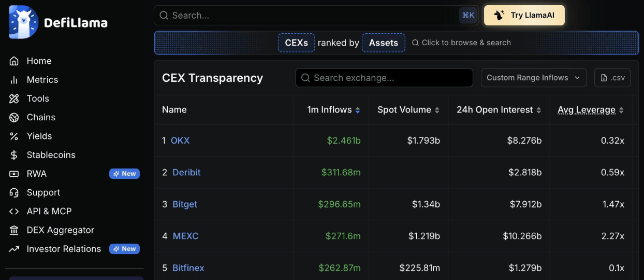Click the CEX Transparency heading
Viewport: 644px width, 280px height.
(x=213, y=78)
